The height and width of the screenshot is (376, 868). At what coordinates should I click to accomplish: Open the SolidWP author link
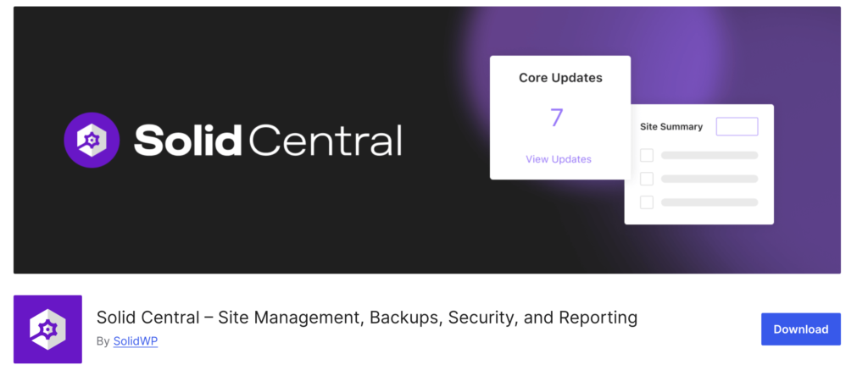point(136,341)
